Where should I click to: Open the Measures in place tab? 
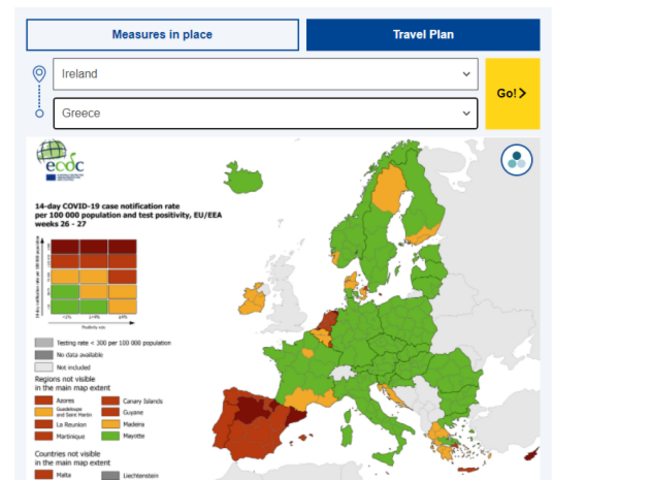point(162,35)
